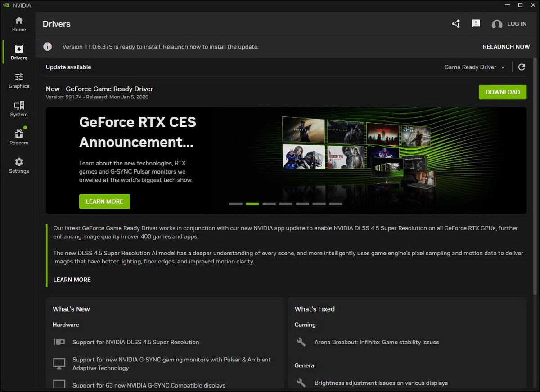
Task: Open LEARN MORE link below driver description
Action: (72, 280)
